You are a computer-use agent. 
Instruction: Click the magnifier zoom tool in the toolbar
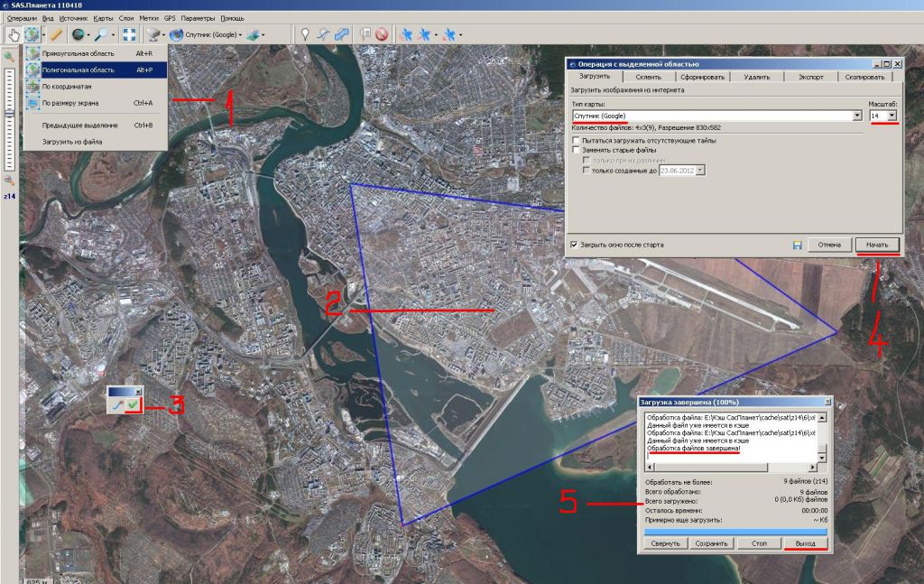[102, 35]
